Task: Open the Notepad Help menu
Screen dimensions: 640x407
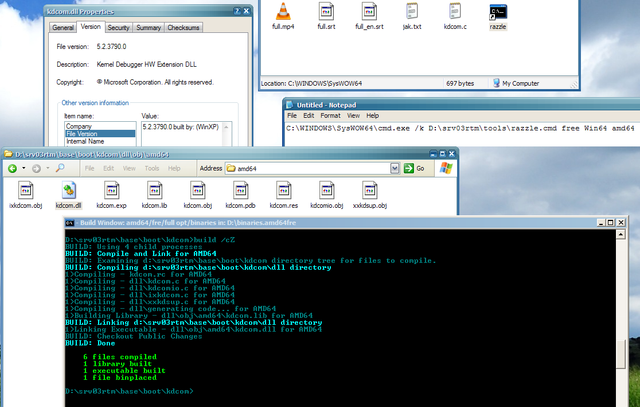Action: [x=372, y=116]
